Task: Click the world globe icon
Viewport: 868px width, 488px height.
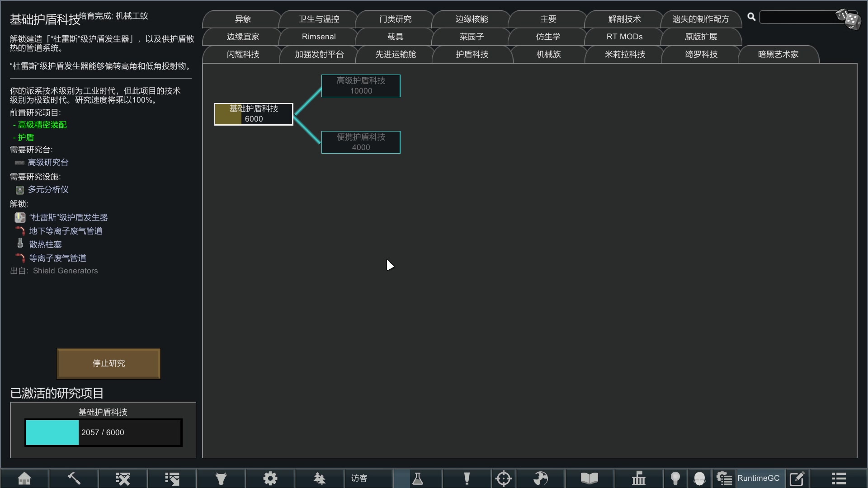Action: point(540,478)
